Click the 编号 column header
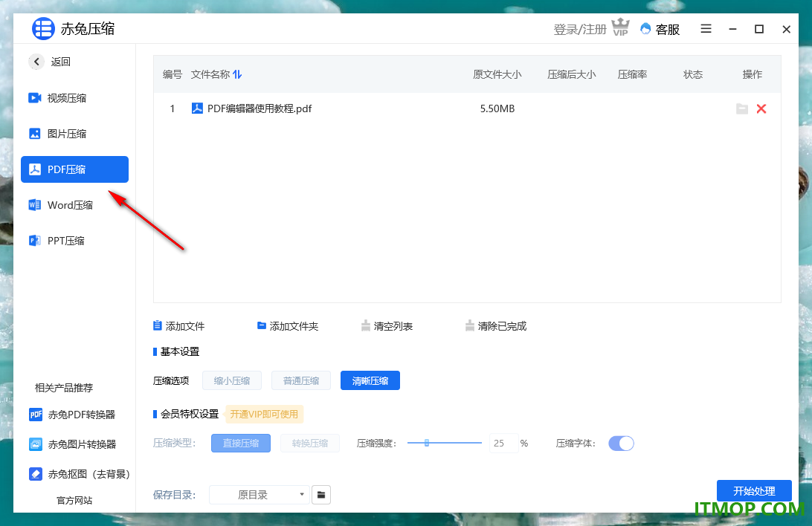This screenshot has width=812, height=526. coord(173,74)
